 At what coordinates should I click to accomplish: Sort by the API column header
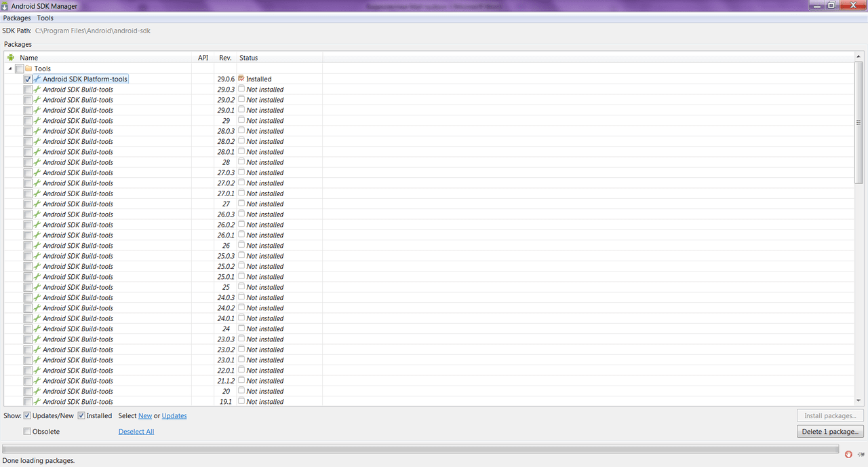click(x=203, y=58)
